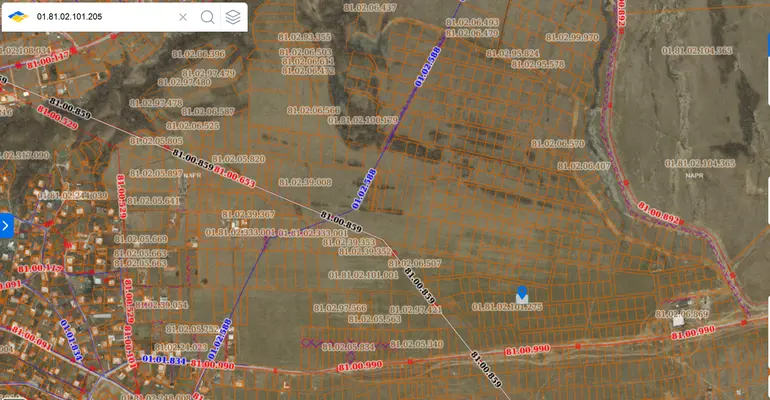Click the magnifier search icon

pos(208,17)
